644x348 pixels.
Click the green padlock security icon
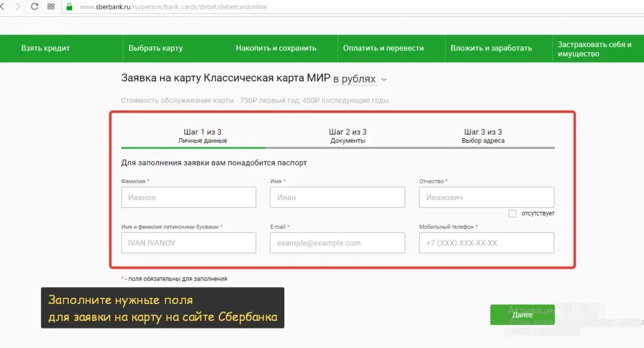point(69,6)
